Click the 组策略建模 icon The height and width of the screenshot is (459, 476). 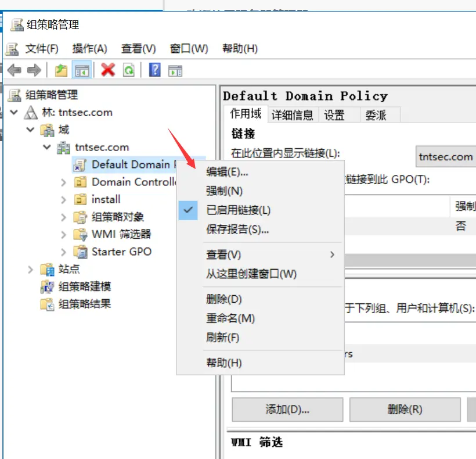pyautogui.click(x=47, y=287)
